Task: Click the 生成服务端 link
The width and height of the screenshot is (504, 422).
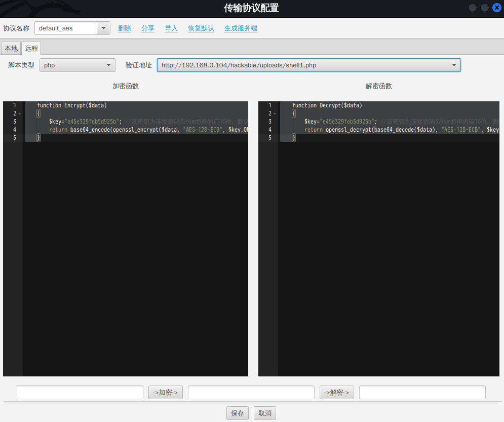Action: (x=241, y=28)
